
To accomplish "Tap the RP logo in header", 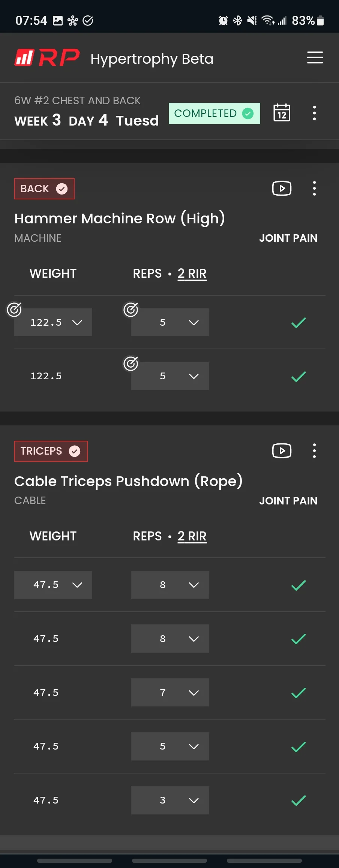I will click(x=47, y=58).
